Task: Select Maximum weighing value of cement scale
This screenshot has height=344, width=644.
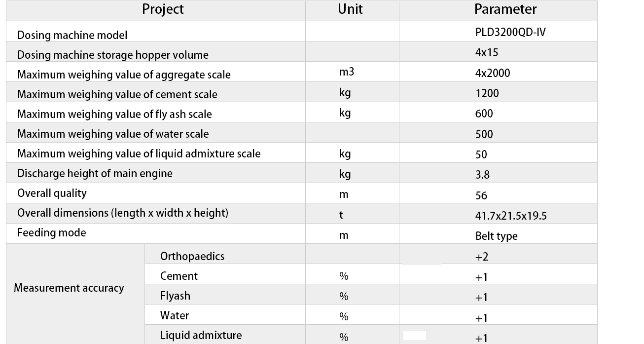Action: pyautogui.click(x=117, y=94)
